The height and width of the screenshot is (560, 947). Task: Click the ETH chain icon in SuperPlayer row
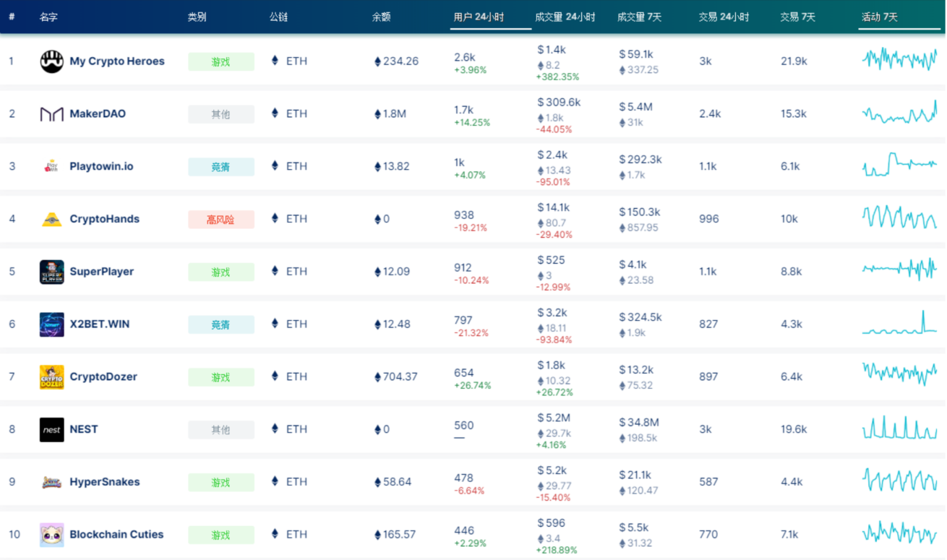coord(275,271)
